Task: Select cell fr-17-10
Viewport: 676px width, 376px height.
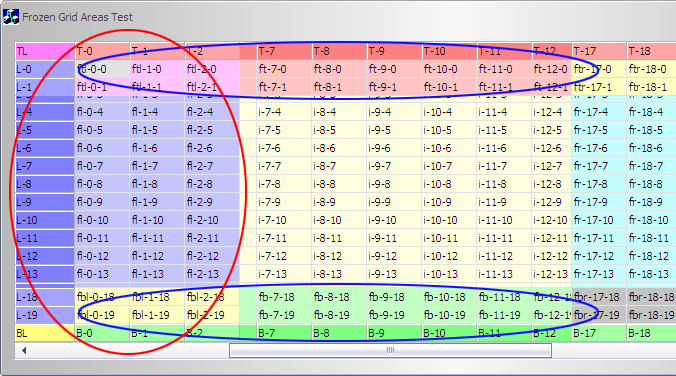Action: tap(599, 220)
